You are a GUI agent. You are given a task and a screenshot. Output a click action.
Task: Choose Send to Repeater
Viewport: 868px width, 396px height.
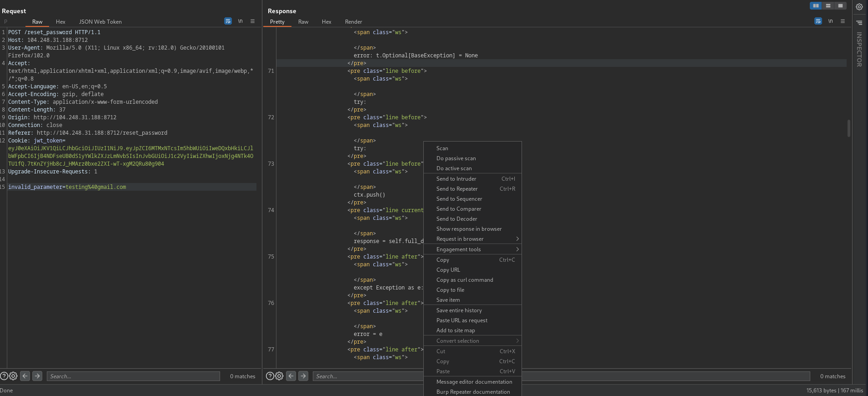pyautogui.click(x=472, y=189)
